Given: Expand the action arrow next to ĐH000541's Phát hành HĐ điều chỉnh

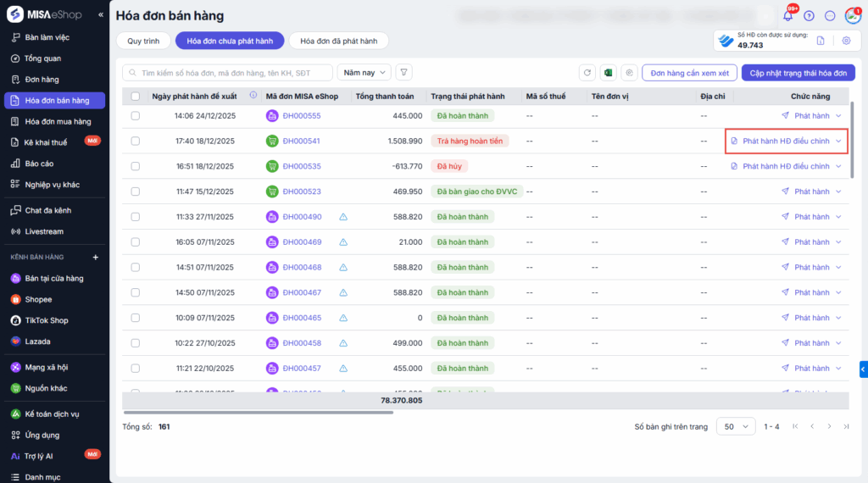Looking at the screenshot, I should click(x=839, y=142).
